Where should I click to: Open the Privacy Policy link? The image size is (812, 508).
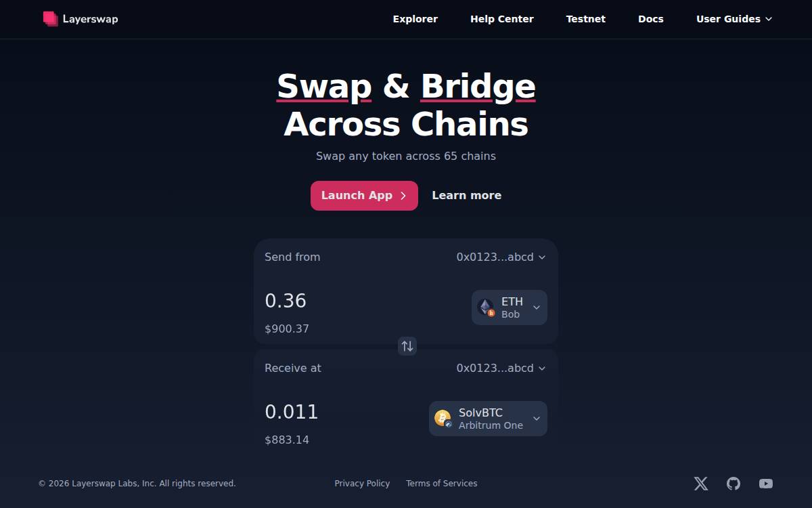tap(362, 484)
